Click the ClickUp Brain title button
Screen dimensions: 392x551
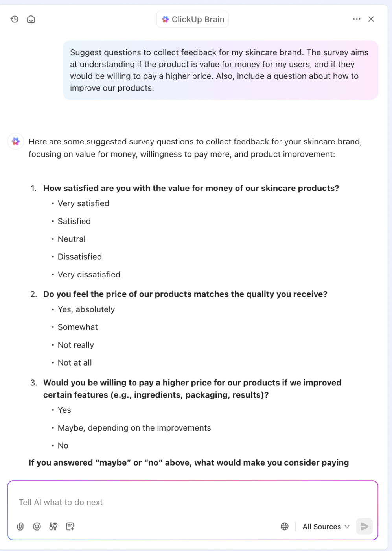click(x=193, y=19)
